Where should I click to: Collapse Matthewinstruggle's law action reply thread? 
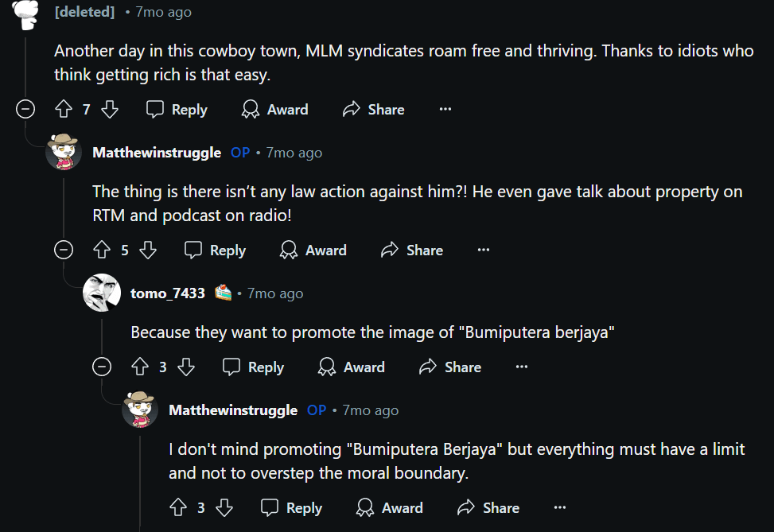(x=64, y=250)
